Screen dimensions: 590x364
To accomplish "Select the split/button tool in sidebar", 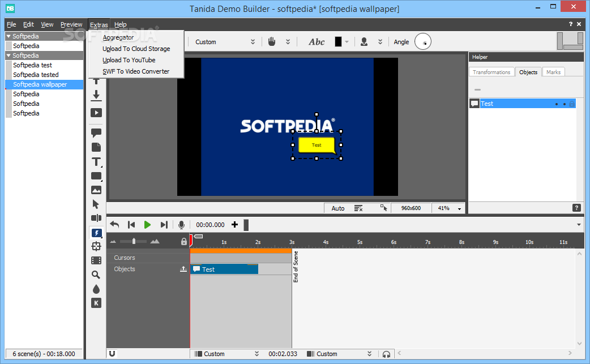I will pos(96,218).
